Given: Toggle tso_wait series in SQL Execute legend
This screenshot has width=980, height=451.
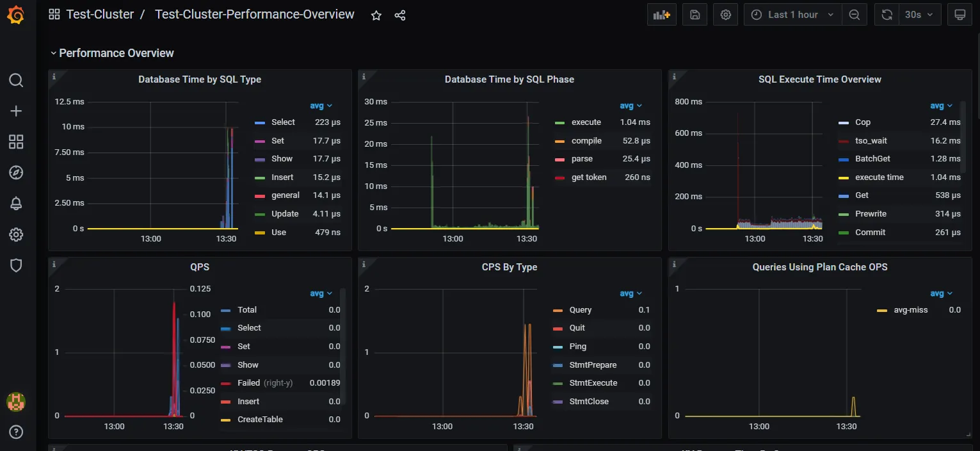Looking at the screenshot, I should tap(871, 141).
